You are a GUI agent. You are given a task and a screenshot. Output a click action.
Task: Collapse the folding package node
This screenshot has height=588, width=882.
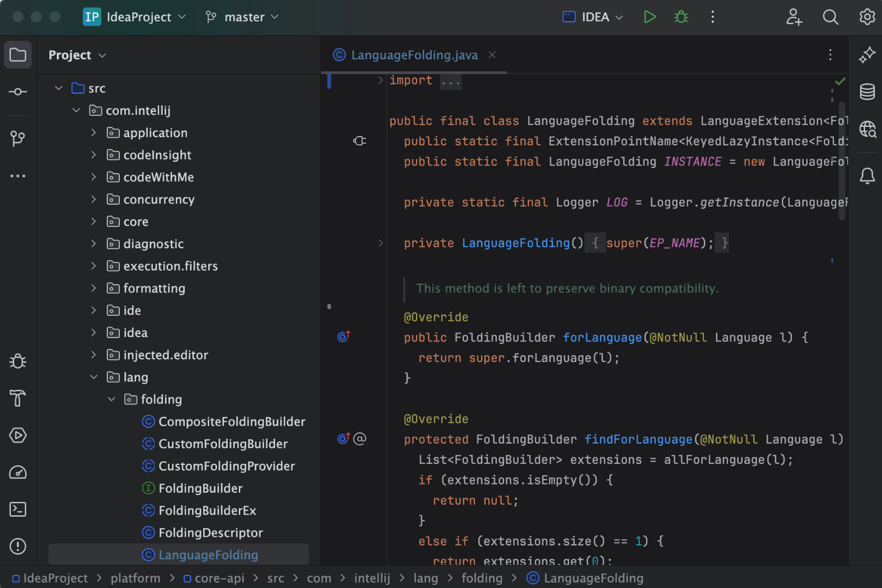click(112, 400)
